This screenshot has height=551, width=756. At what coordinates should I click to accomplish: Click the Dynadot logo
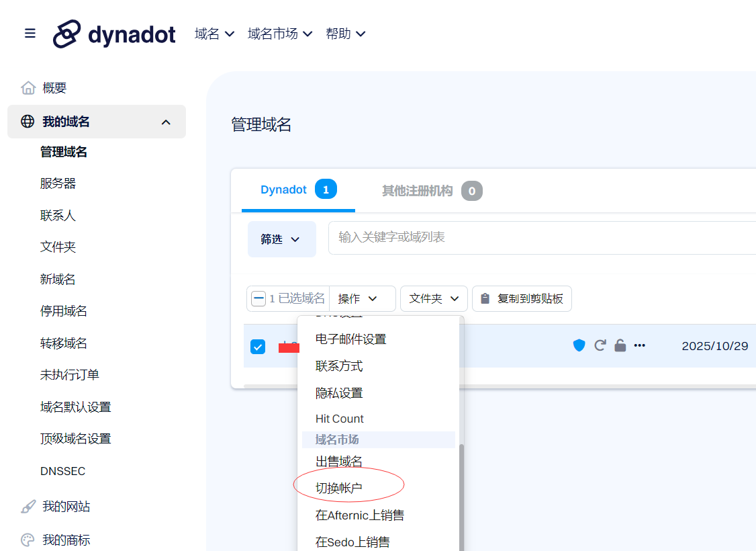[113, 34]
